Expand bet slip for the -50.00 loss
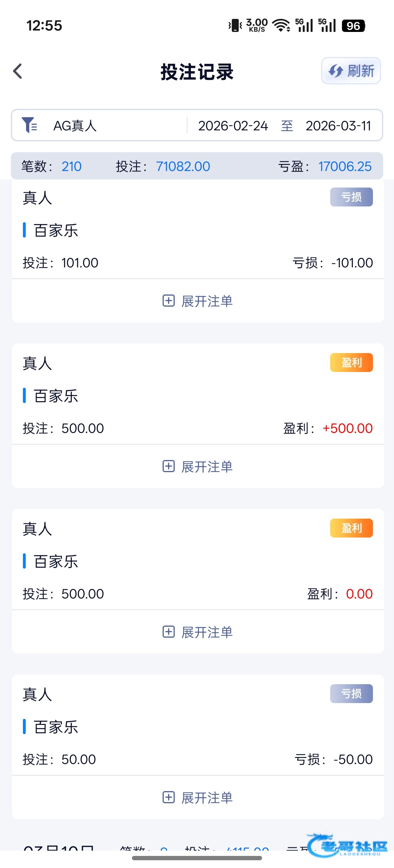Image resolution: width=394 pixels, height=868 pixels. (206, 798)
